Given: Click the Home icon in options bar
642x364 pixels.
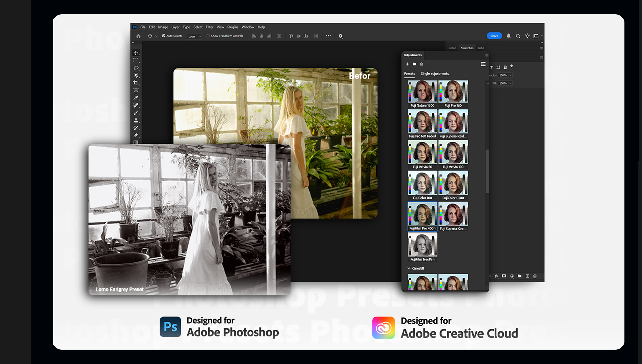Looking at the screenshot, I should (138, 36).
